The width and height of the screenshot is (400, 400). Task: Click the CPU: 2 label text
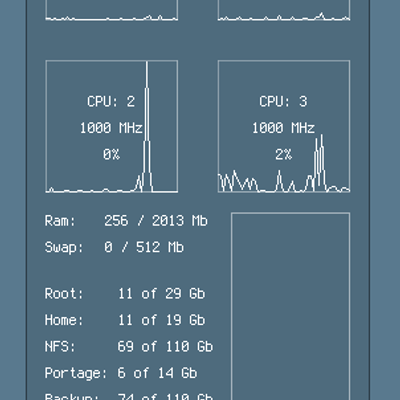coord(111,101)
